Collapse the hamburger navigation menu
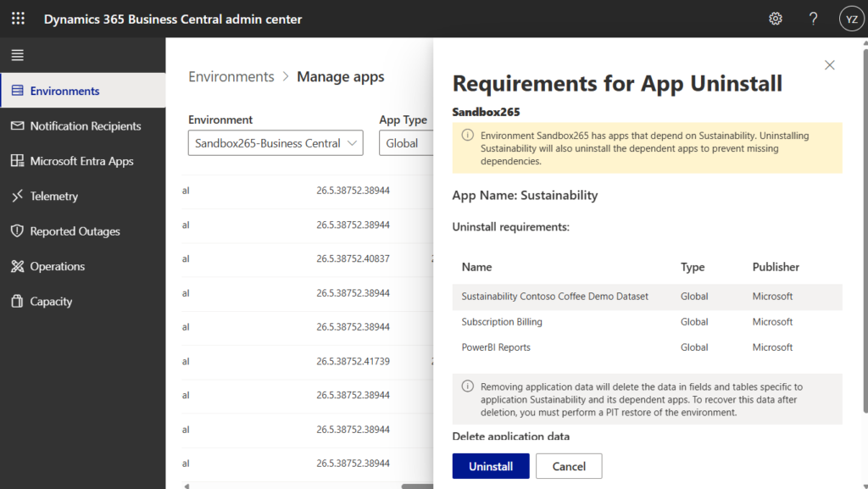Image resolution: width=868 pixels, height=489 pixels. click(x=18, y=55)
